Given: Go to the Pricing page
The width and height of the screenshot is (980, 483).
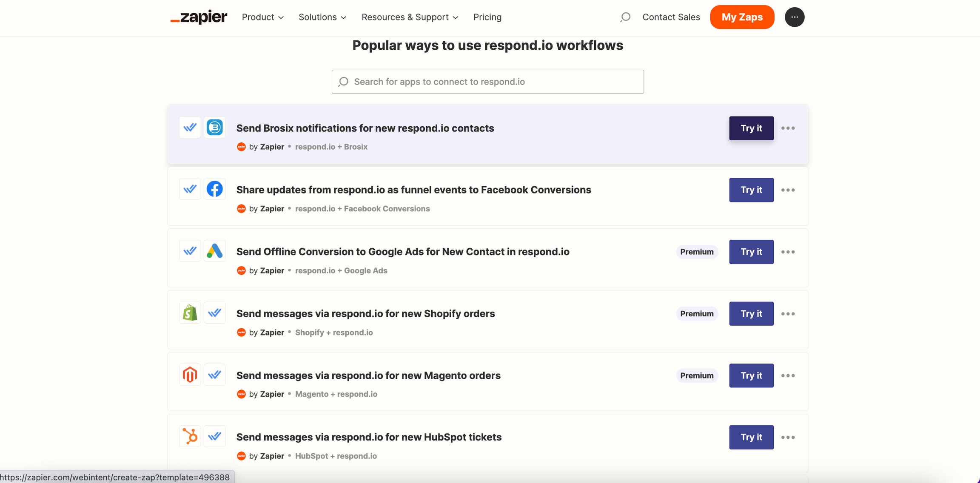Looking at the screenshot, I should [x=487, y=17].
